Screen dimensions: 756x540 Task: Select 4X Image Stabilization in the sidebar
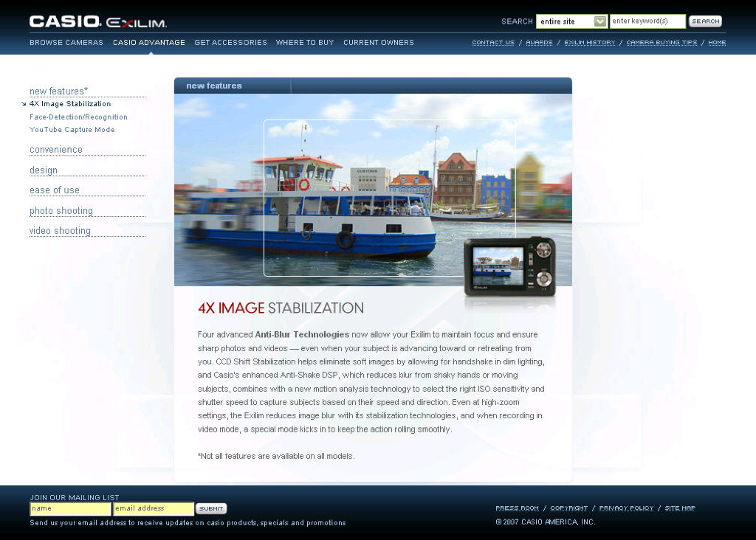click(x=70, y=103)
